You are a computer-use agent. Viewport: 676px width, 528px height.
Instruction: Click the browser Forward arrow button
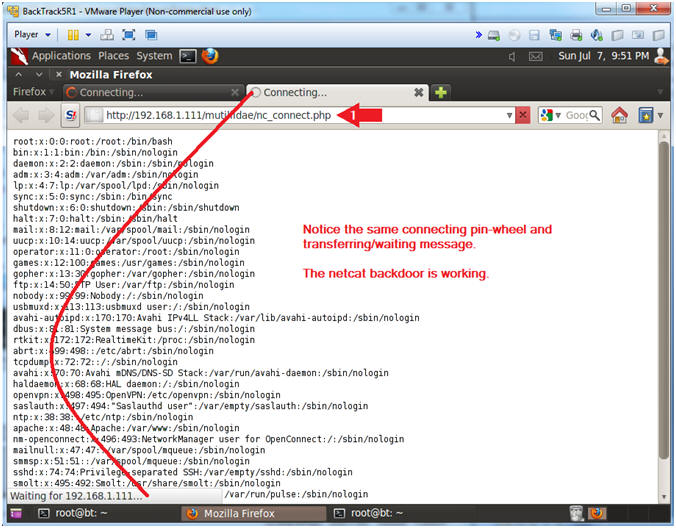click(46, 116)
